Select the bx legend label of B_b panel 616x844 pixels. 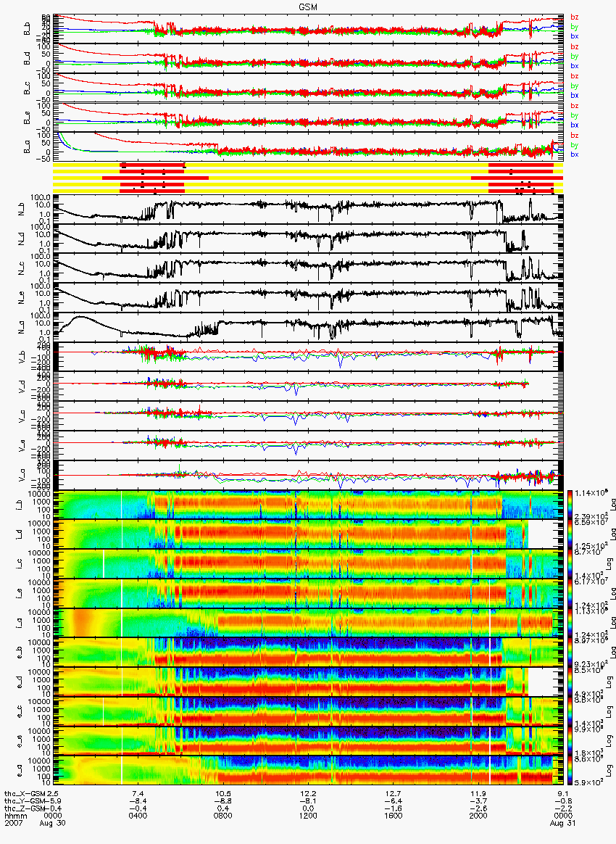click(x=575, y=36)
